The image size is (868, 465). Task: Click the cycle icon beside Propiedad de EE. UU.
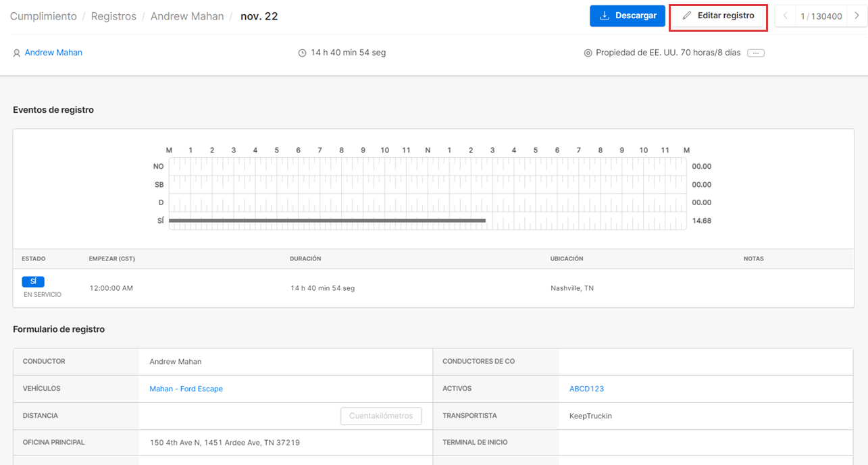tap(588, 53)
